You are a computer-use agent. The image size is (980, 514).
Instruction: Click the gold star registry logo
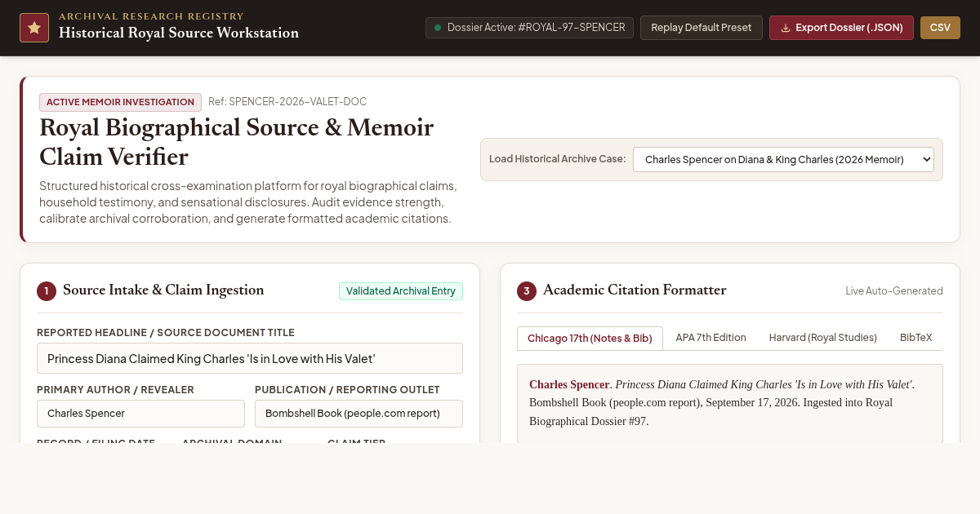tap(34, 28)
